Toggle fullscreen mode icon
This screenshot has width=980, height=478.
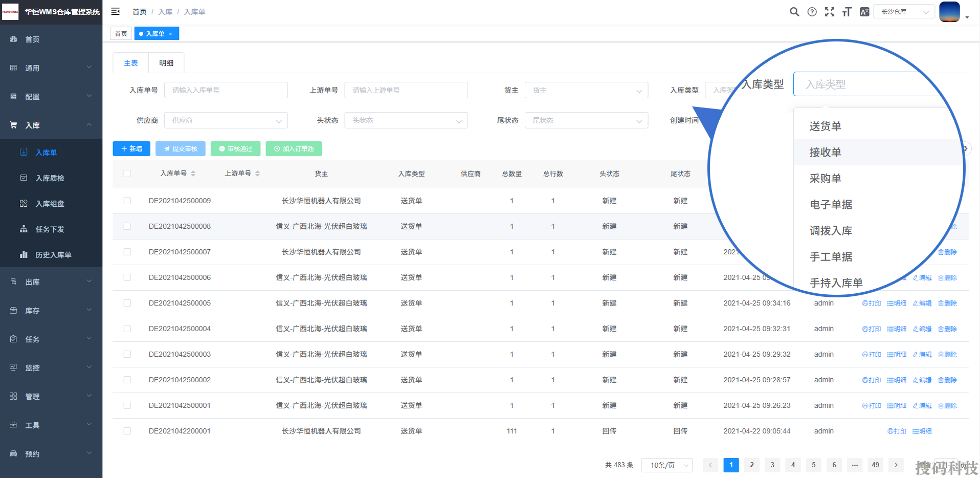(x=830, y=12)
